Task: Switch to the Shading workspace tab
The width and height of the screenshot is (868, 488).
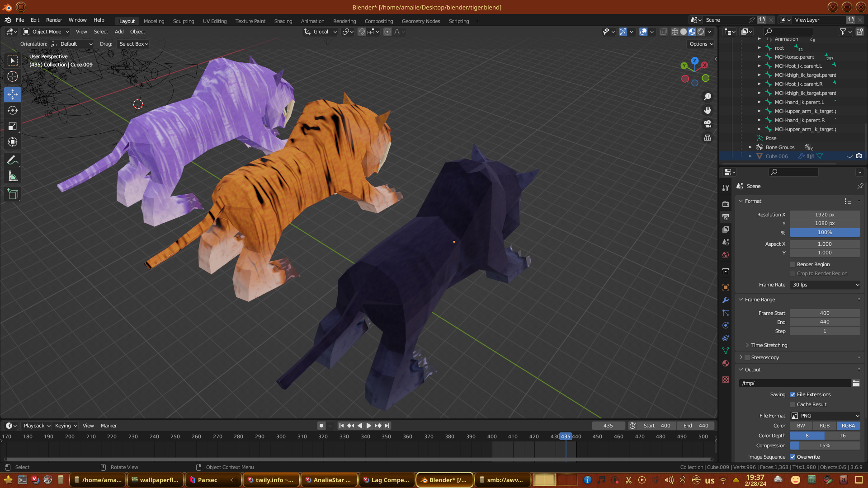Action: (x=283, y=21)
